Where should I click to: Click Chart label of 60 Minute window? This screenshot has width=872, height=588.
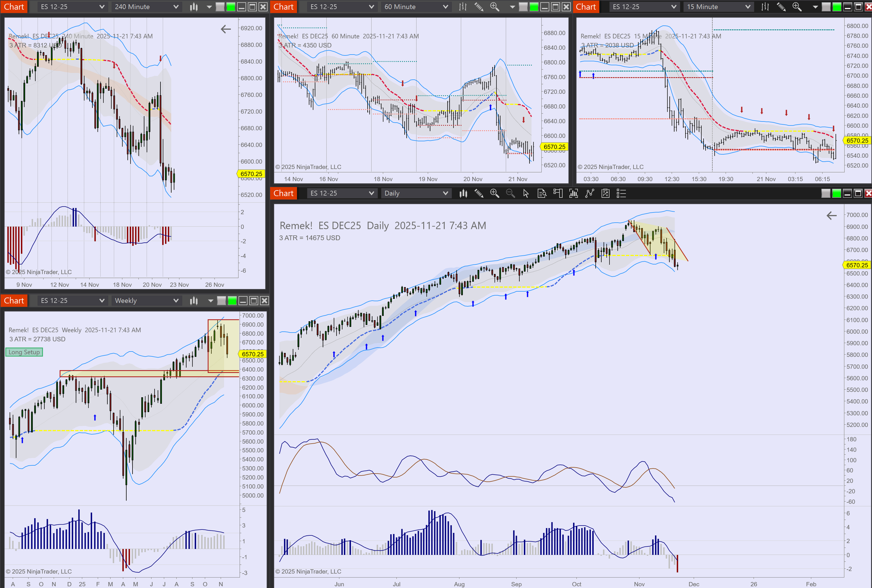tap(284, 7)
